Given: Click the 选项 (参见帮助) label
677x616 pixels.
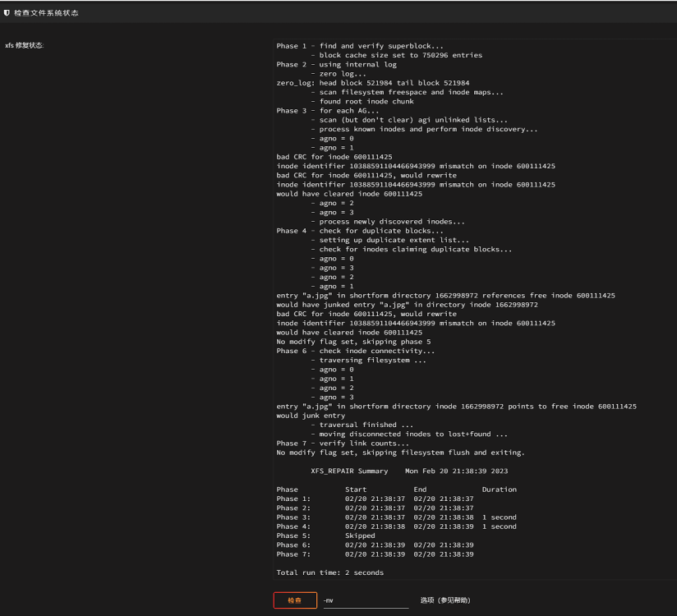Looking at the screenshot, I should pyautogui.click(x=445, y=600).
